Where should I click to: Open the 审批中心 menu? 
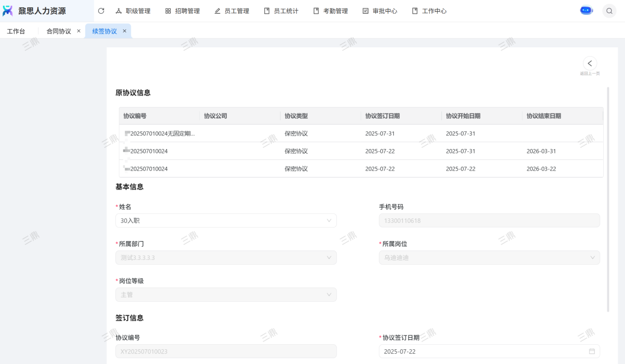coord(380,11)
